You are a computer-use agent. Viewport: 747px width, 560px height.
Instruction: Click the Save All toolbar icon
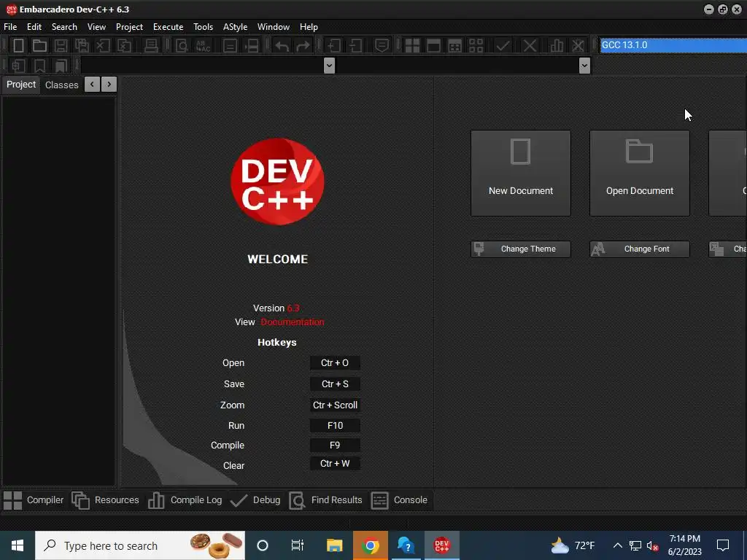[82, 46]
